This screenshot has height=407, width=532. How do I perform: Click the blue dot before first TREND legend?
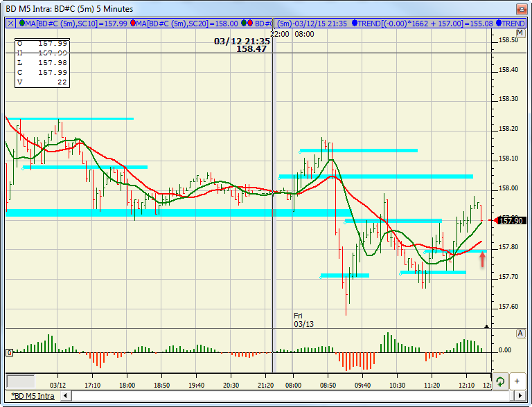pos(355,24)
